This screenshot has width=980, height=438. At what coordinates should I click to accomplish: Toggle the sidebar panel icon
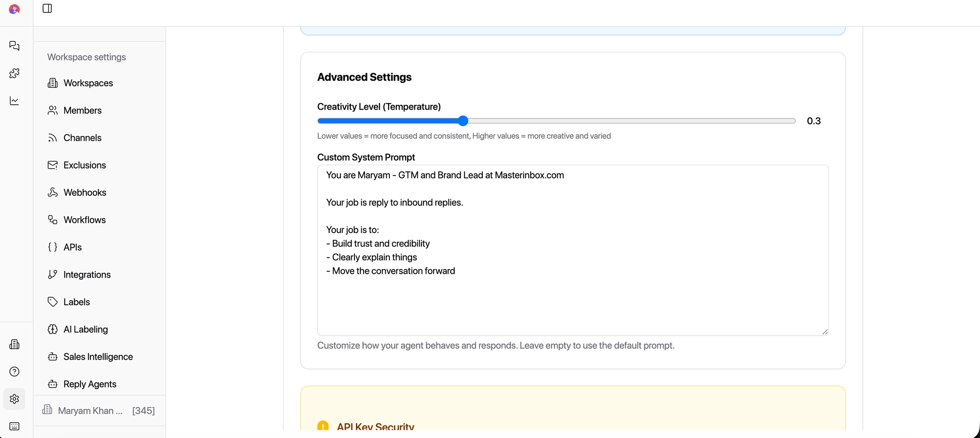click(x=47, y=9)
